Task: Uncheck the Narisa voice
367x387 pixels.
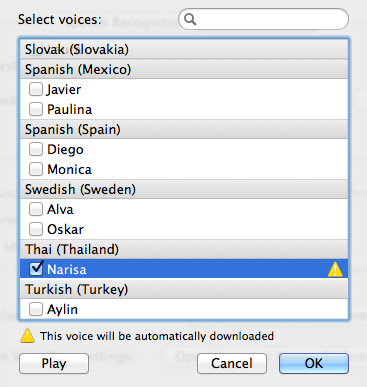Action: click(36, 269)
